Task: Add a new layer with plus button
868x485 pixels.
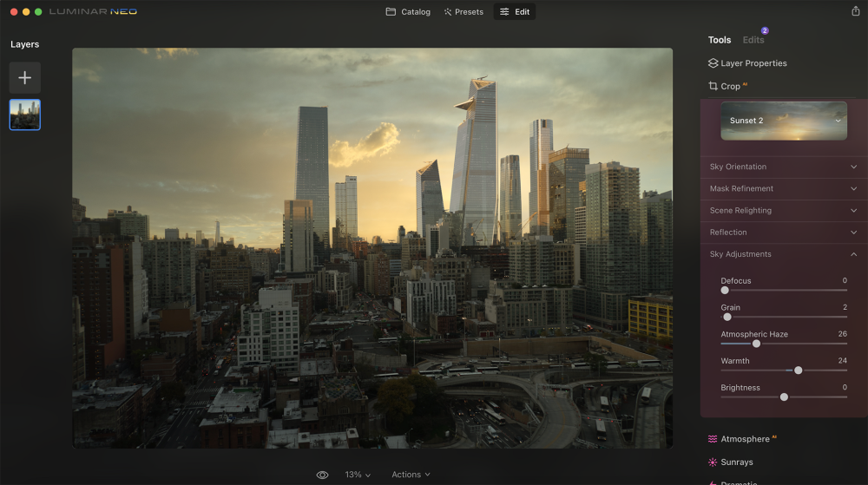Action: pos(25,78)
